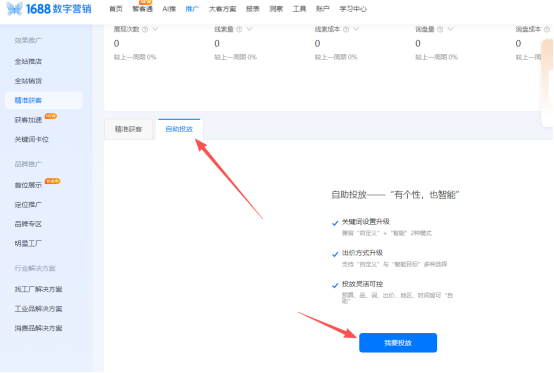Select 精准获客 in the left sidebar
This screenshot has width=554, height=373.
(x=44, y=100)
